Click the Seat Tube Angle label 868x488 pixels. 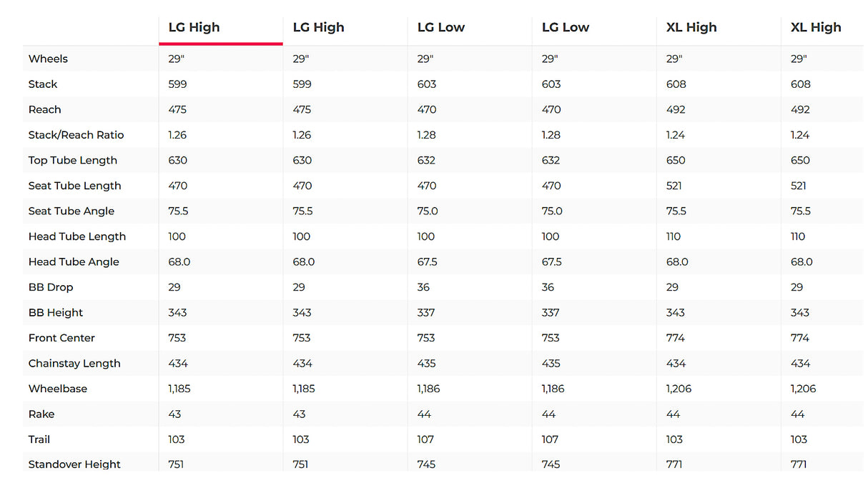coord(71,211)
